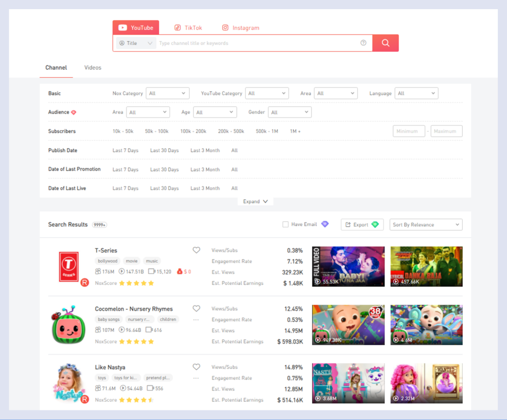Select the Videos tab
Viewport: 507px width, 420px height.
93,68
